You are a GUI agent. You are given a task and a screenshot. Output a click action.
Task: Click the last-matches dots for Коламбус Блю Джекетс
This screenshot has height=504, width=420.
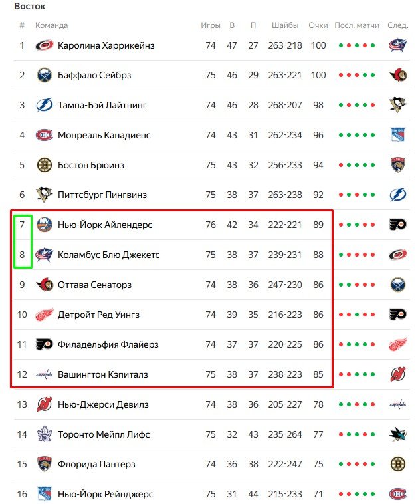click(357, 255)
